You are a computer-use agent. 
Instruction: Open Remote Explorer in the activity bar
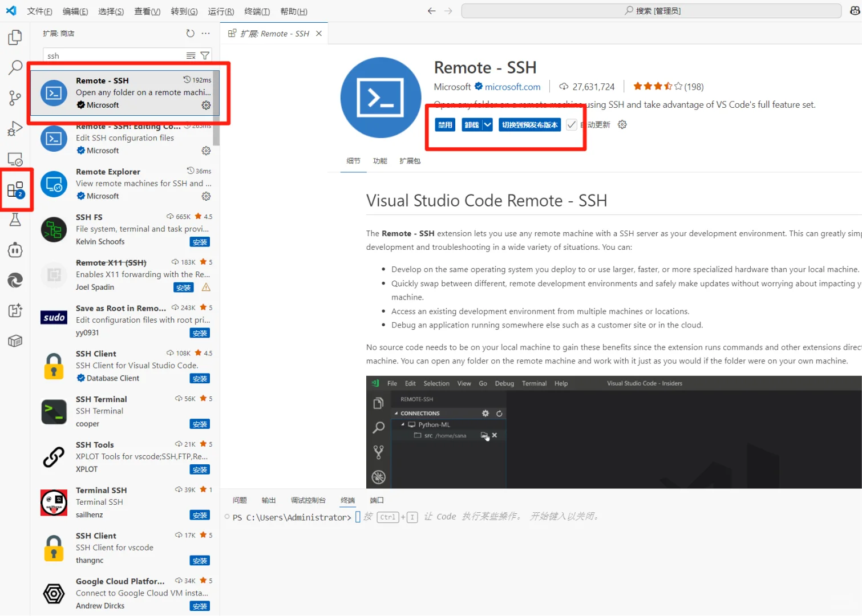coord(15,159)
